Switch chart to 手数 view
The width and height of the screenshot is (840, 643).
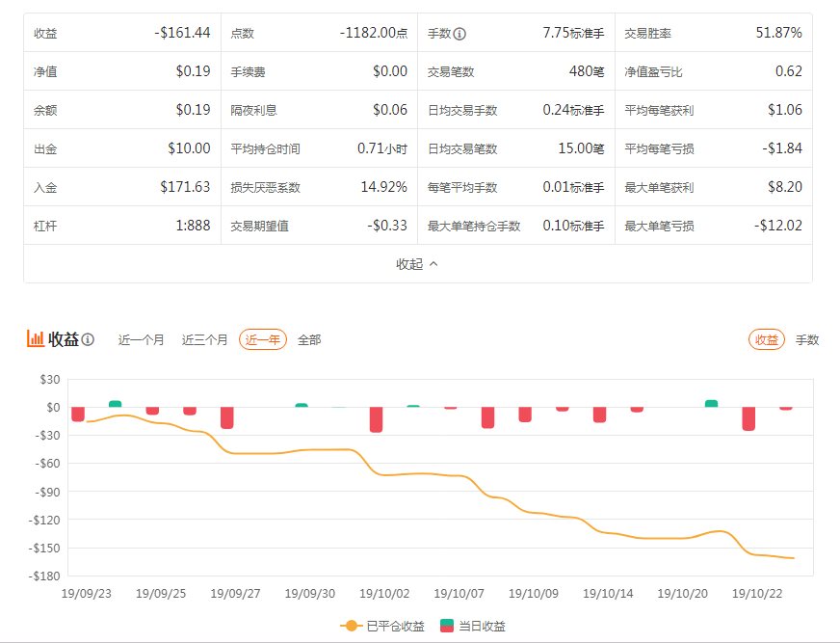(x=807, y=340)
